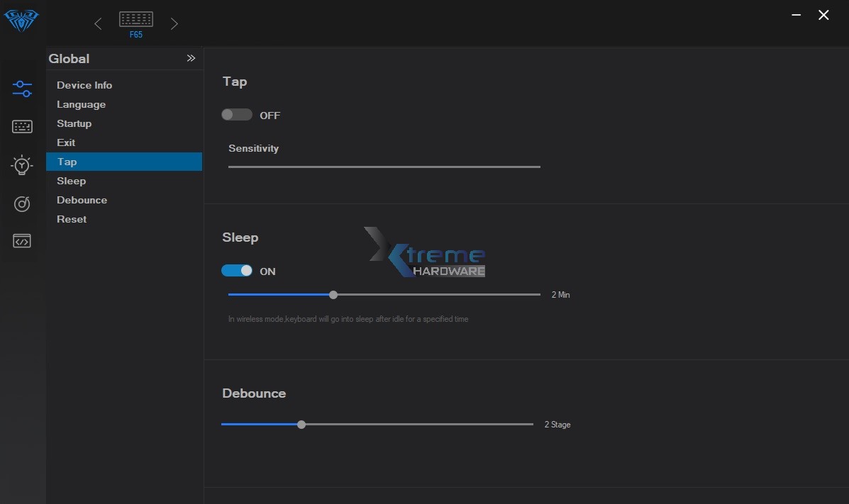The width and height of the screenshot is (849, 504).
Task: Select Device Info in Global menu
Action: [x=84, y=85]
